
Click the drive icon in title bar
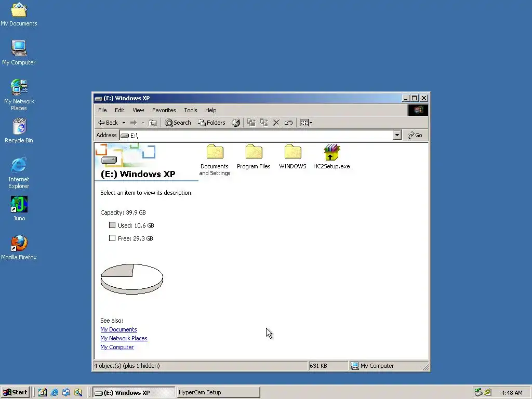click(98, 98)
